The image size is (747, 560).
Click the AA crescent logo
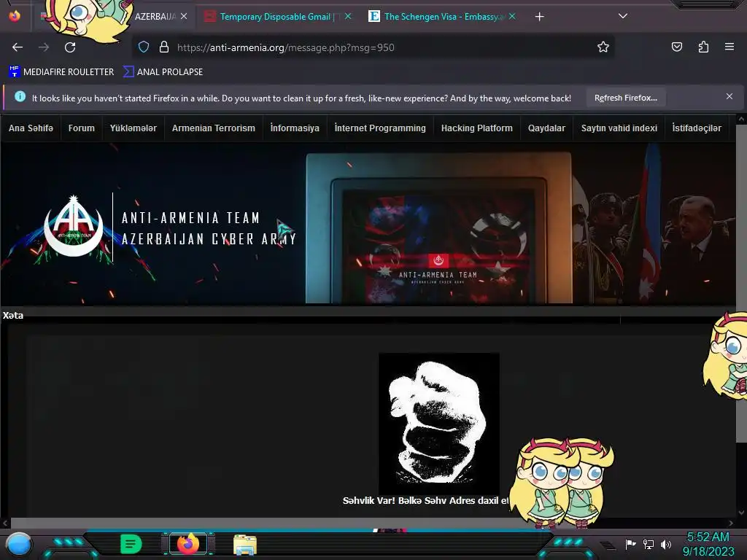[x=74, y=226]
